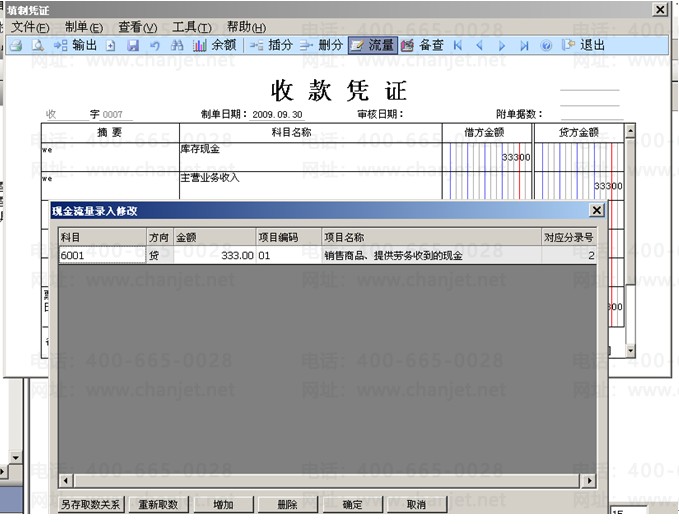Click dialog horizontal scrollbar right arrow

click(589, 480)
